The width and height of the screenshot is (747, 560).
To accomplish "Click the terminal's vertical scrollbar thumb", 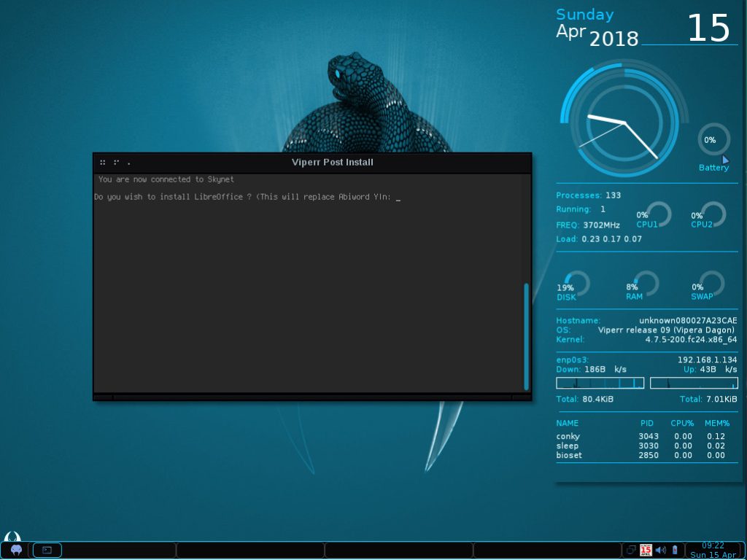I will point(526,335).
